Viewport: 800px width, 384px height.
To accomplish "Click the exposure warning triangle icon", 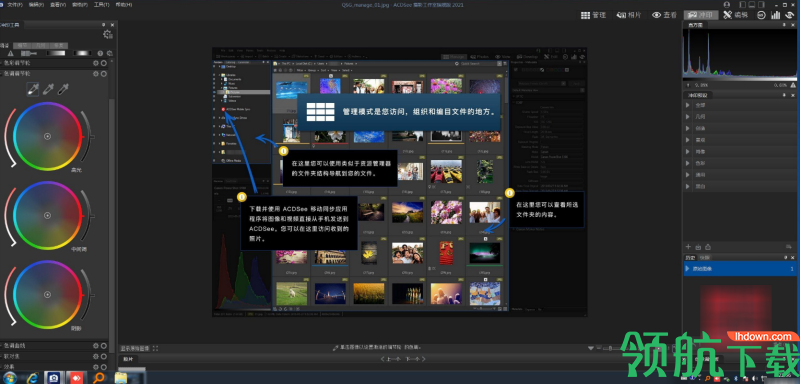I will click(x=10, y=53).
